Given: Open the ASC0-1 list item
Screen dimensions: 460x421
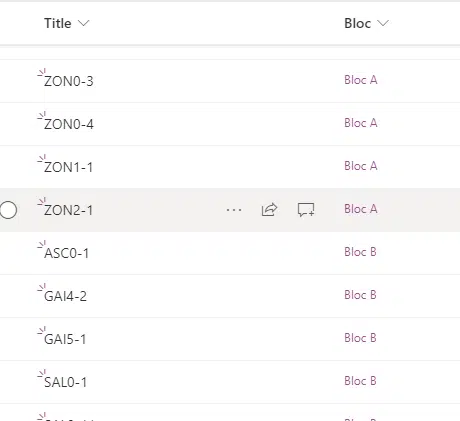Looking at the screenshot, I should click(66, 253).
